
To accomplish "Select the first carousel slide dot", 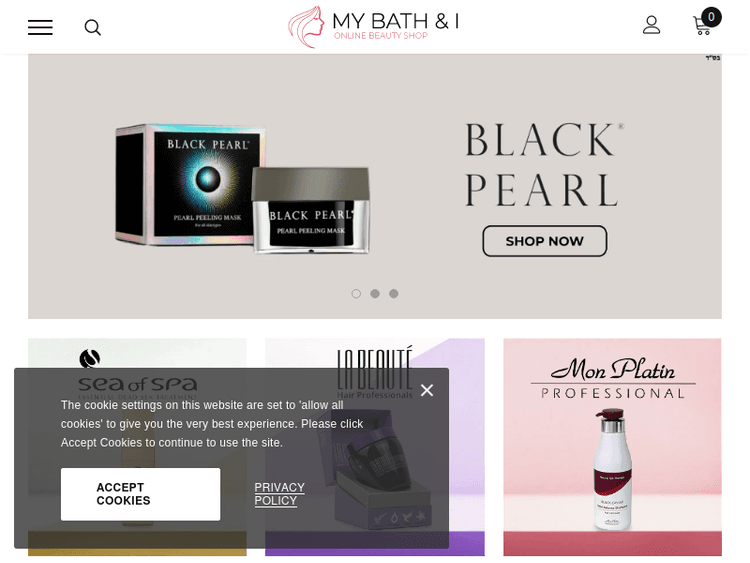I will (356, 294).
